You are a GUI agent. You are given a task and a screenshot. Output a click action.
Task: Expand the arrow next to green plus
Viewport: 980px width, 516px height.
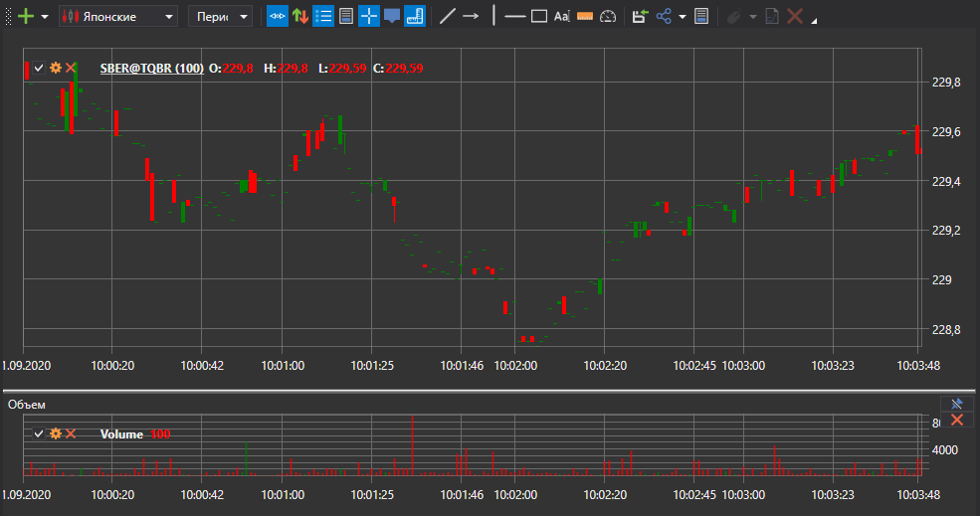45,17
